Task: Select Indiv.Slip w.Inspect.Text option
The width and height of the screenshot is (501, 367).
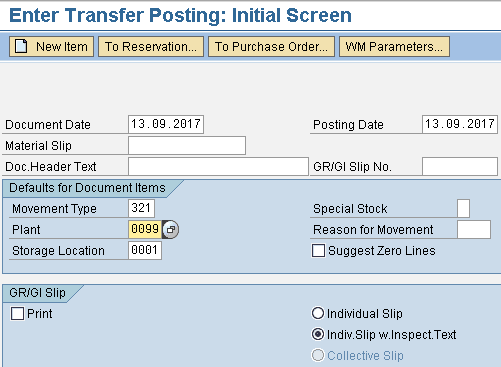Action: [318, 334]
